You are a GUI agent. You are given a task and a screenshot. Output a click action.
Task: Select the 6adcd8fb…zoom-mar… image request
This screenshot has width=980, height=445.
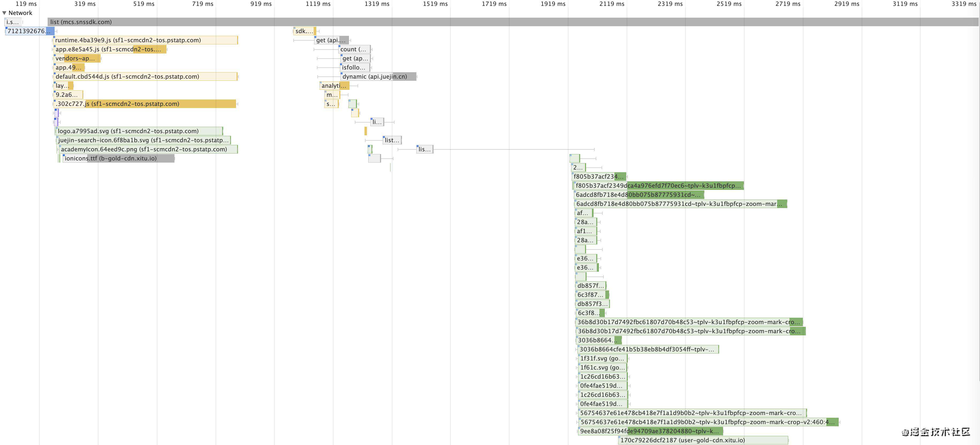[681, 204]
